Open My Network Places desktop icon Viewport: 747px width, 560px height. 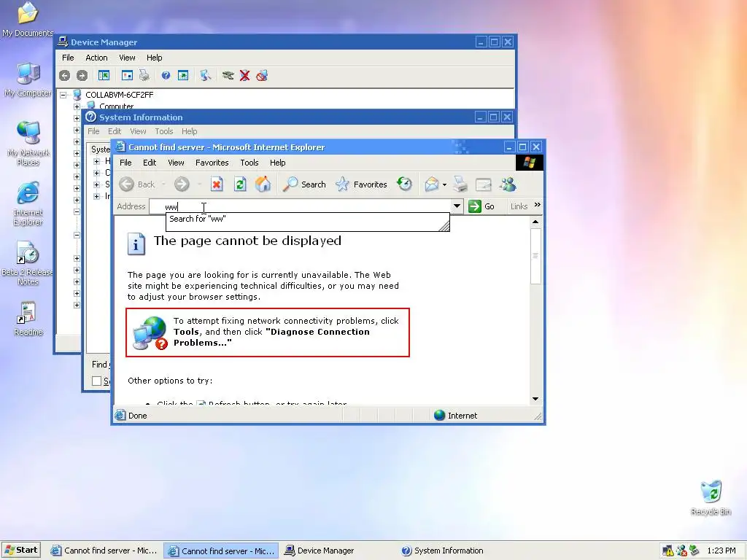pos(28,143)
